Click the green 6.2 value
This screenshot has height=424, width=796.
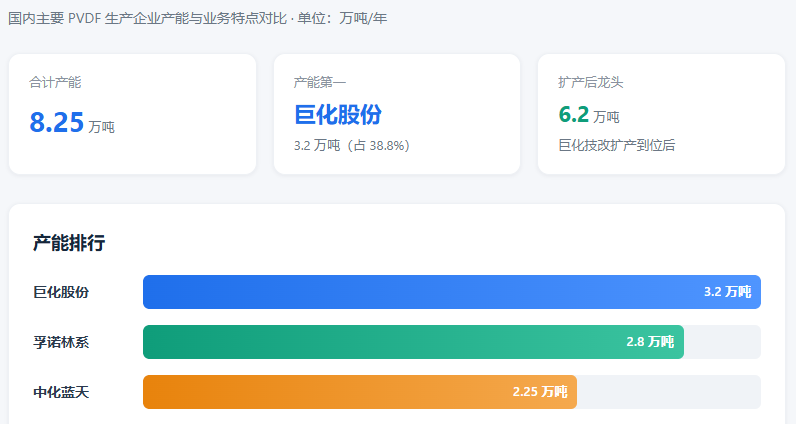[574, 114]
